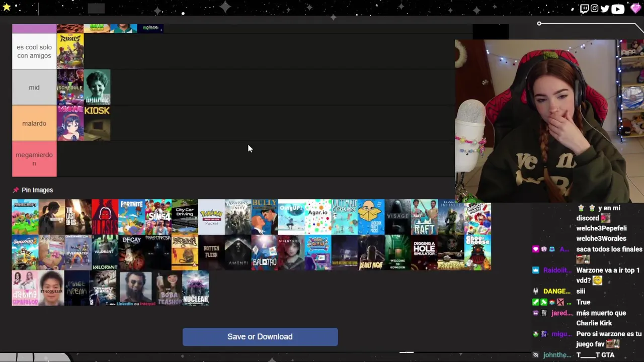This screenshot has width=644, height=362.
Task: Choose the Mage Arena tile
Action: pyautogui.click(x=77, y=288)
